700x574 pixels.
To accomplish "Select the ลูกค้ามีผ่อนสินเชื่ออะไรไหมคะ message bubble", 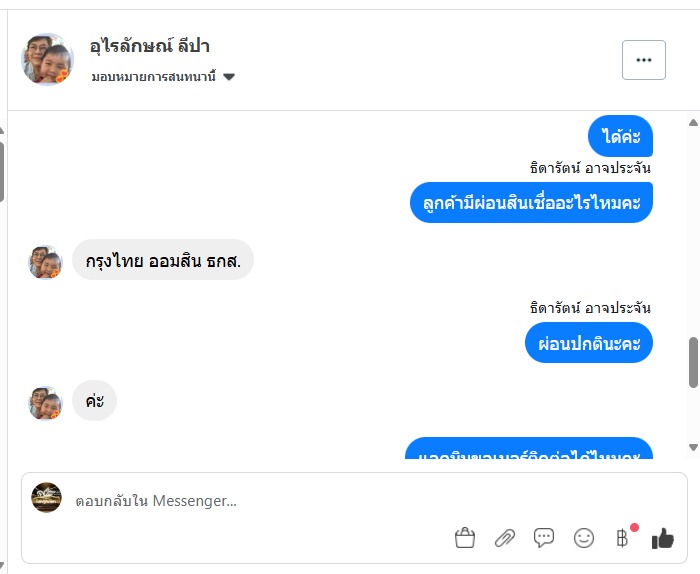I will click(x=531, y=202).
